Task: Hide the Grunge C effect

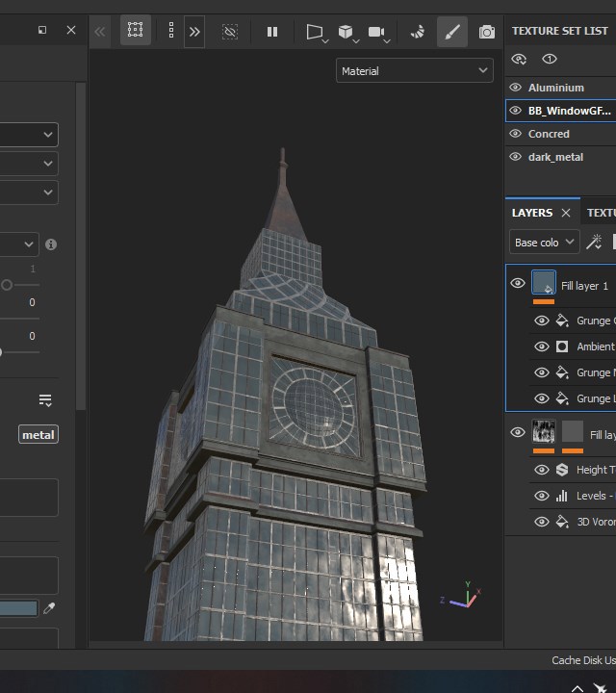Action: click(x=541, y=321)
